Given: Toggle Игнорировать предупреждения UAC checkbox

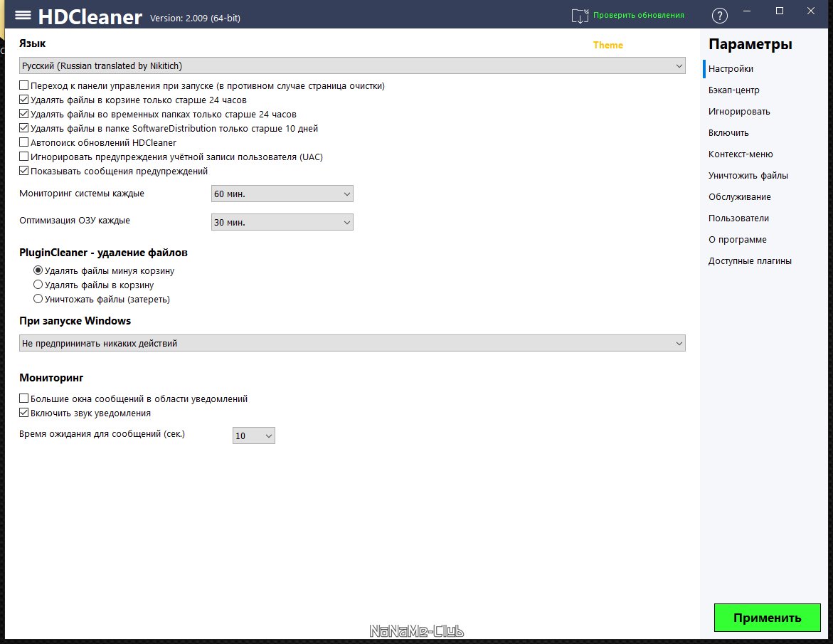Looking at the screenshot, I should [24, 157].
